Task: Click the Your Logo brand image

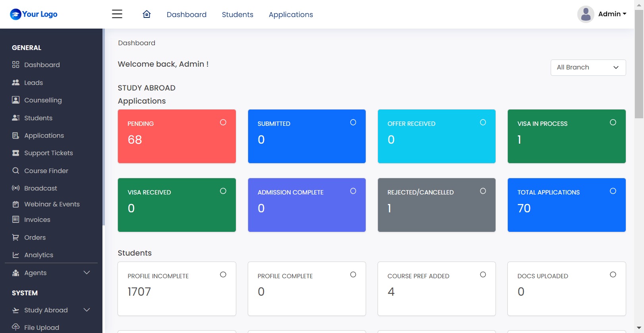Action: pos(34,14)
